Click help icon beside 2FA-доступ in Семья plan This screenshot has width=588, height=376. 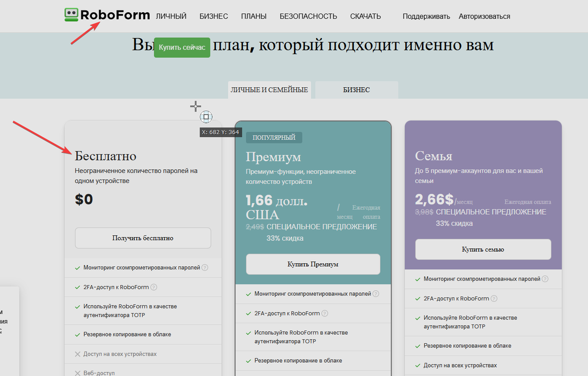494,299
